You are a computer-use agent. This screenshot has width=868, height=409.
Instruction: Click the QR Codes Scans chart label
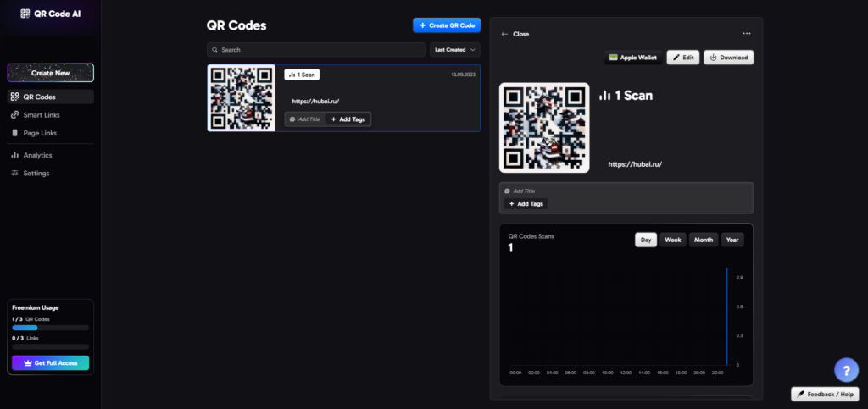[531, 236]
